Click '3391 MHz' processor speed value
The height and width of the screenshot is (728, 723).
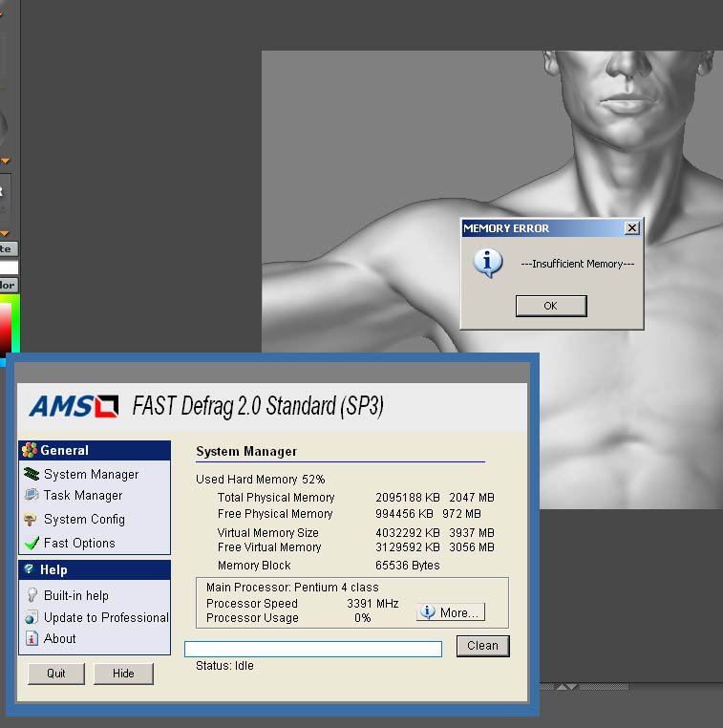click(x=372, y=603)
